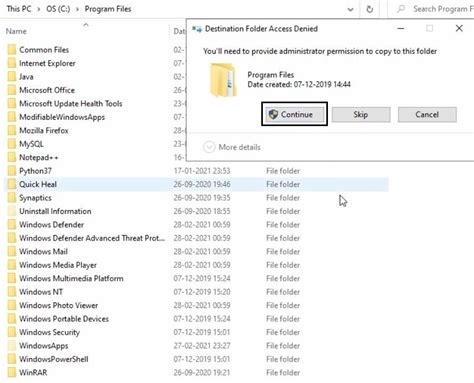Click Skip in access denied dialog

361,114
